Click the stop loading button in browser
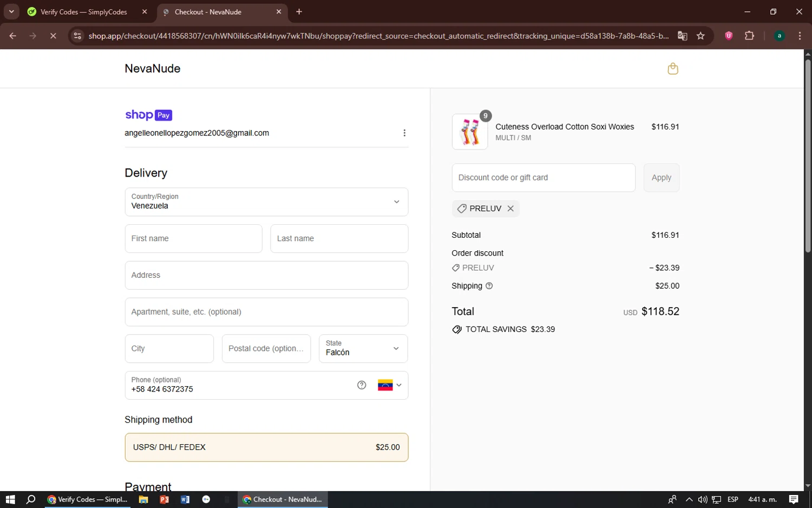The height and width of the screenshot is (508, 812). pos(53,36)
